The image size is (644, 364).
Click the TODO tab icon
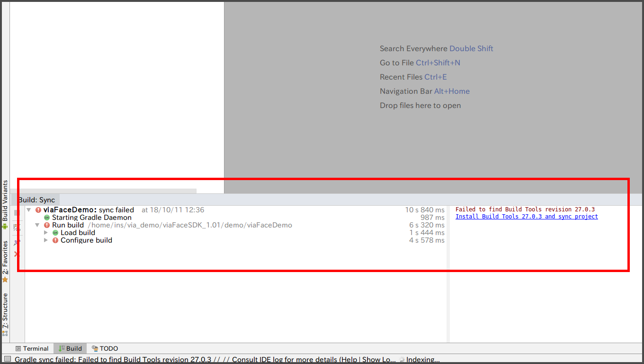click(95, 349)
